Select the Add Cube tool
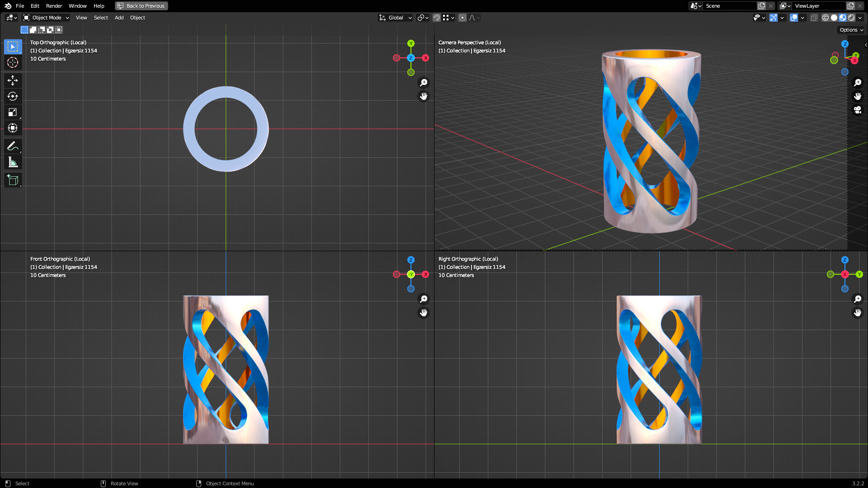The width and height of the screenshot is (868, 488). [x=13, y=180]
